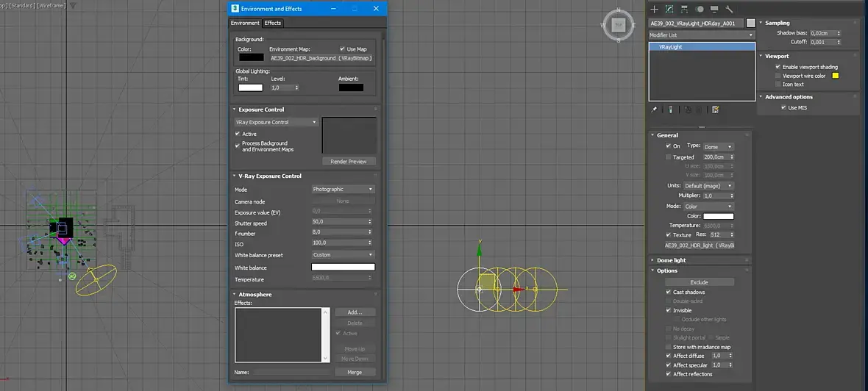Click the AE39_002_HDR_background environment map button
This screenshot has width=868, height=391.
pos(321,58)
